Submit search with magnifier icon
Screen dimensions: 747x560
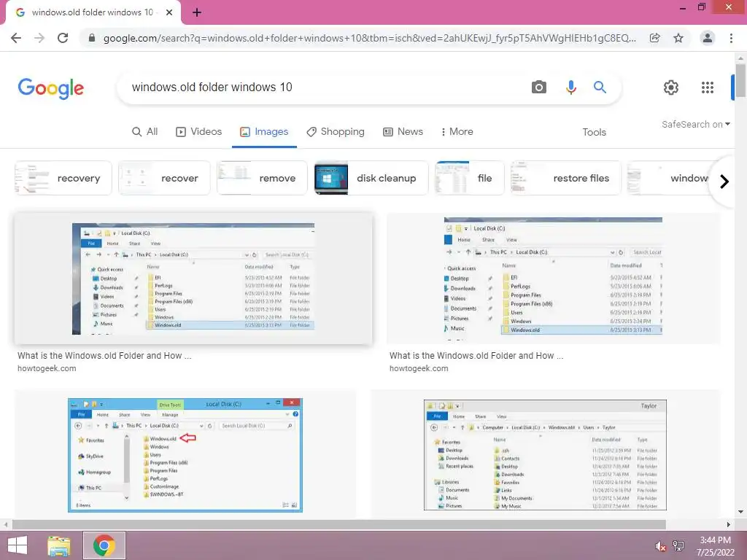[600, 87]
